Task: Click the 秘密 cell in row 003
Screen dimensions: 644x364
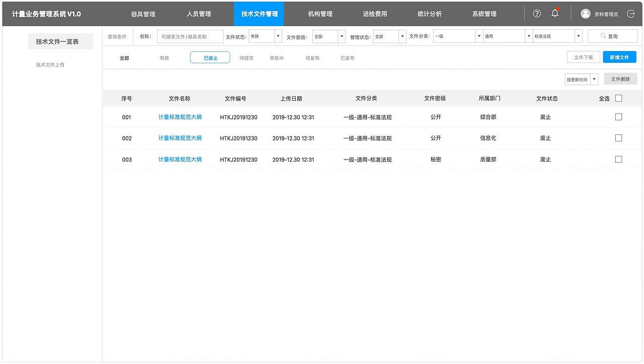Action: [436, 159]
